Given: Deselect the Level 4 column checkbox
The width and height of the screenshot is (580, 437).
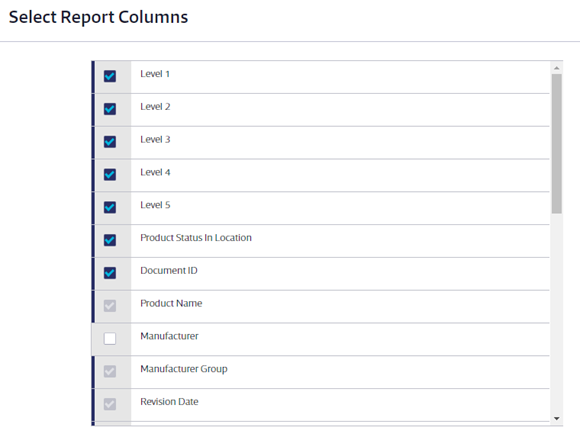Looking at the screenshot, I should [x=110, y=175].
